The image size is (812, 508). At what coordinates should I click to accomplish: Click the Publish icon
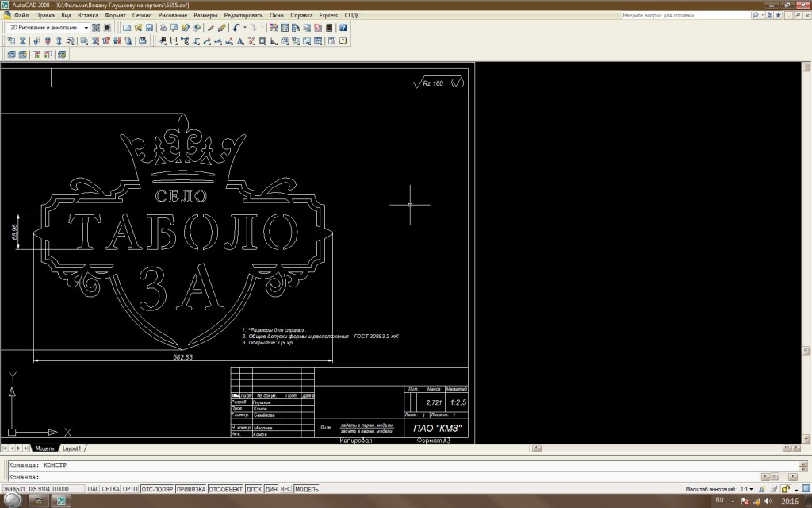pyautogui.click(x=185, y=28)
